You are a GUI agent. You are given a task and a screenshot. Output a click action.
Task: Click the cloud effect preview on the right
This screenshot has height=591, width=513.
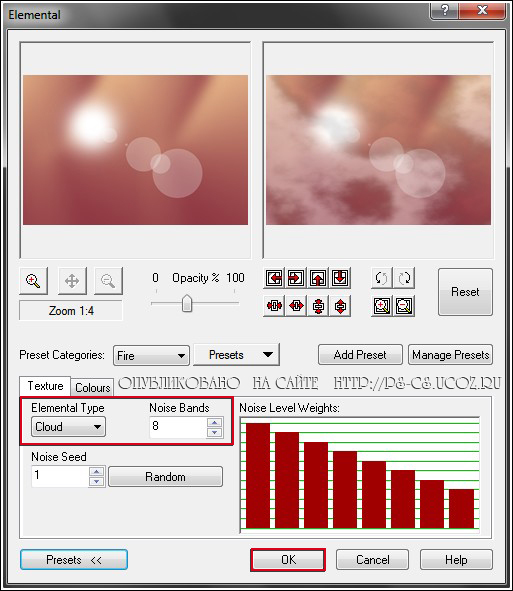coord(378,150)
